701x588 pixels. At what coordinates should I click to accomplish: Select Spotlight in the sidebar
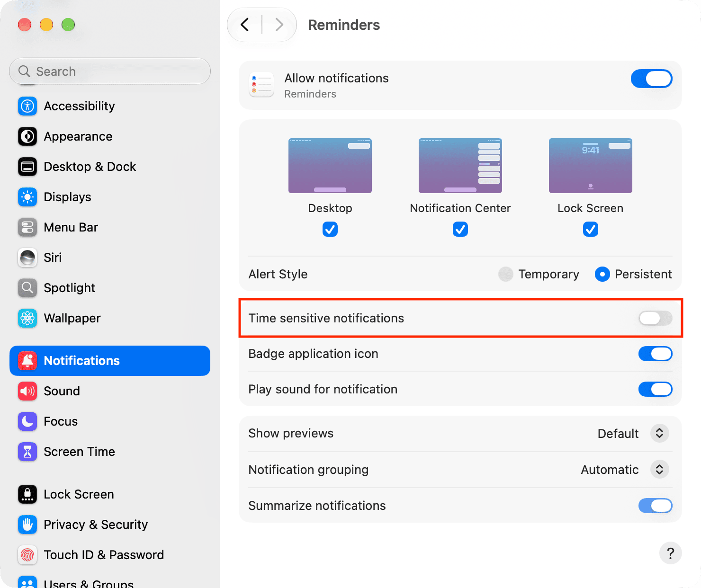click(x=69, y=288)
